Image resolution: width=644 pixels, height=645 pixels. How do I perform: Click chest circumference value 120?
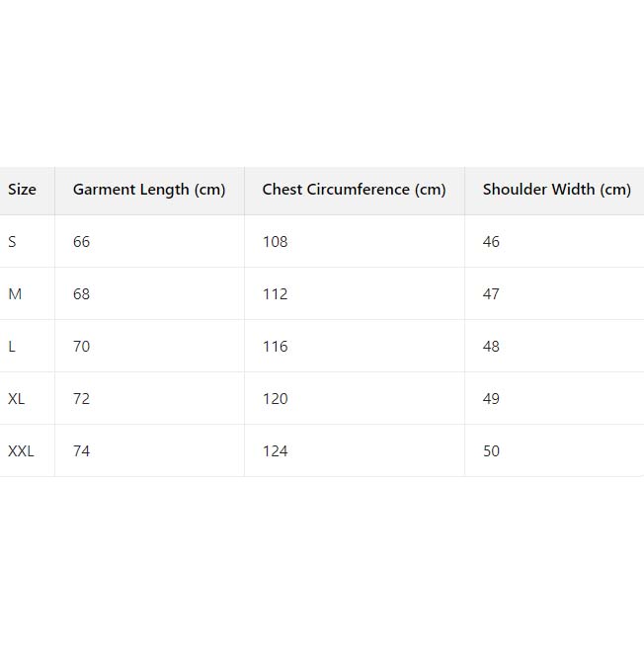[x=275, y=399]
